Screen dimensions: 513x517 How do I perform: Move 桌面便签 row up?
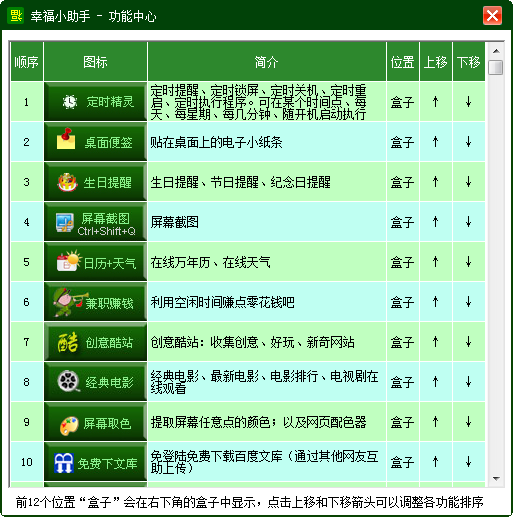pyautogui.click(x=435, y=142)
